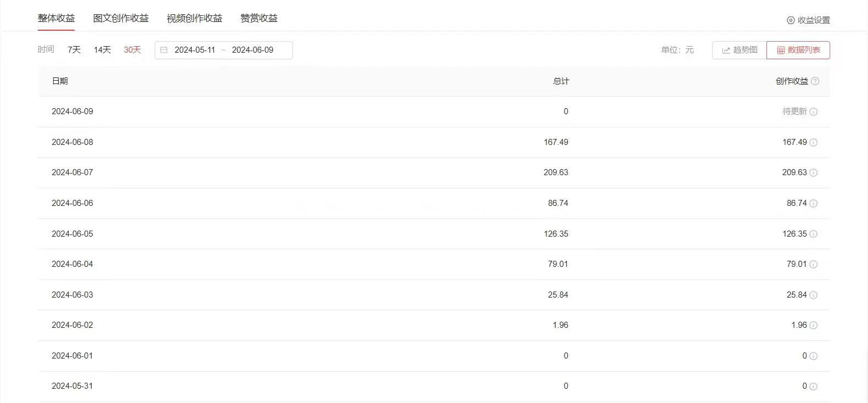Open the 图文创作收益 tab

(x=121, y=18)
